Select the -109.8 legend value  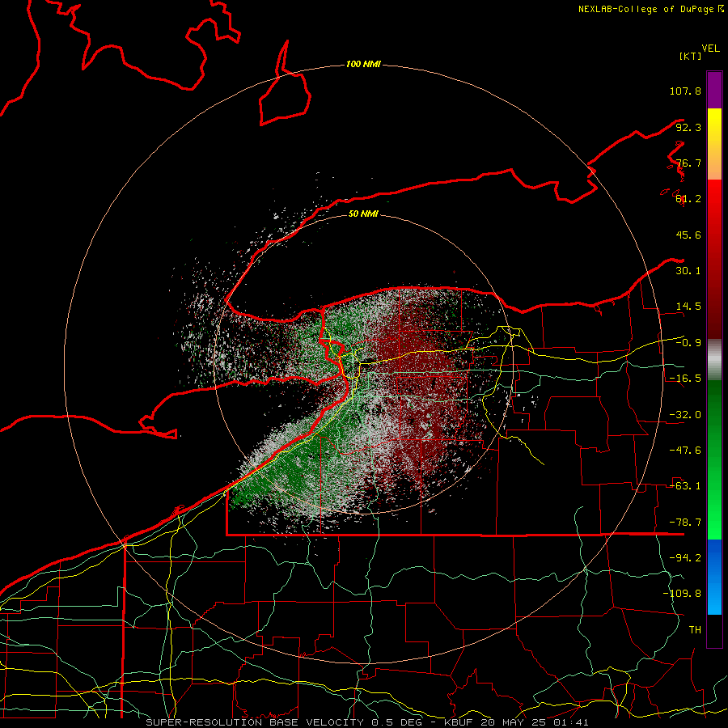pyautogui.click(x=682, y=594)
